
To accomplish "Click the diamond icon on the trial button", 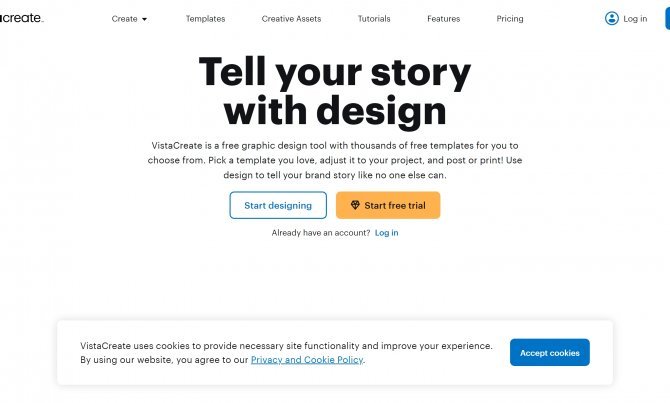I will 355,205.
